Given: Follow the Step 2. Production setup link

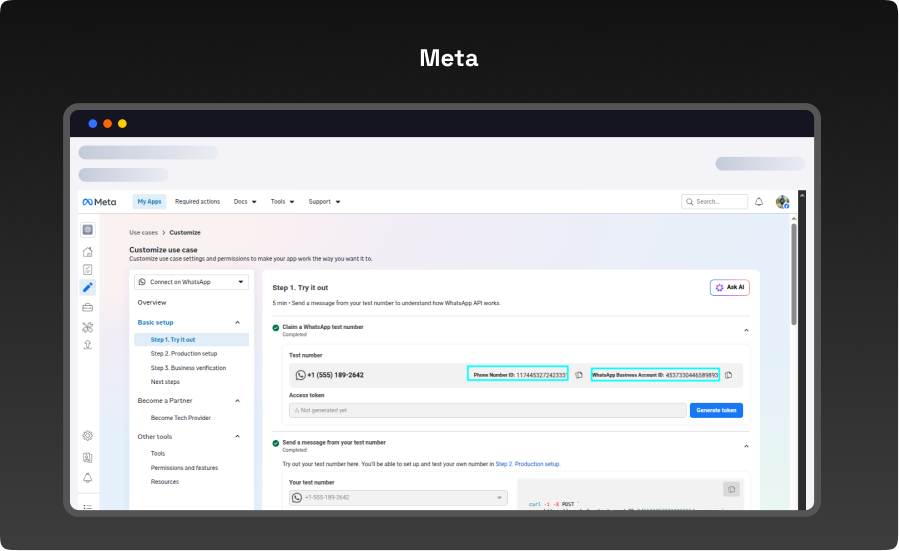Looking at the screenshot, I should tap(527, 464).
